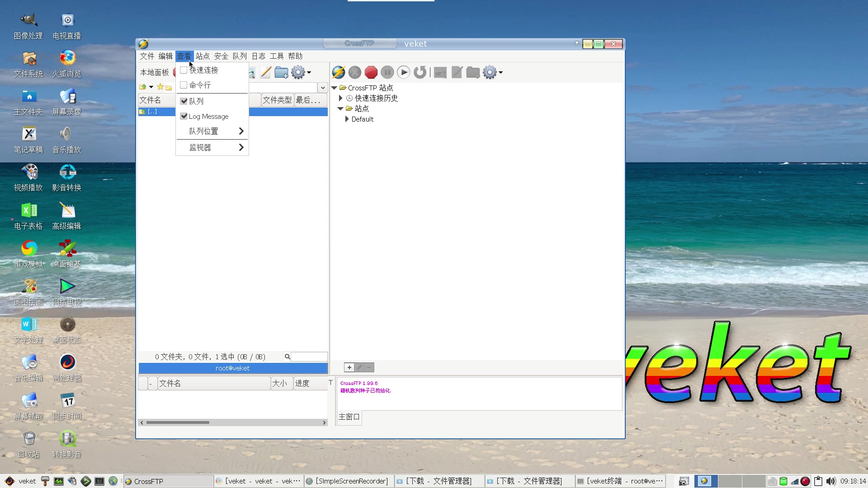Click the lightning globe connect icon

pyautogui.click(x=338, y=72)
